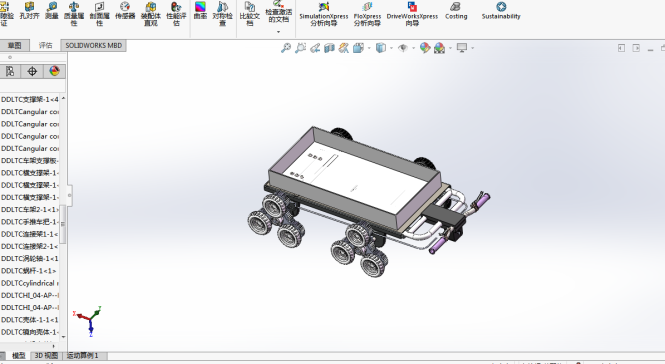This screenshot has width=665, height=364.
Task: Click the 曲率 curvature display icon
Action: 200,11
